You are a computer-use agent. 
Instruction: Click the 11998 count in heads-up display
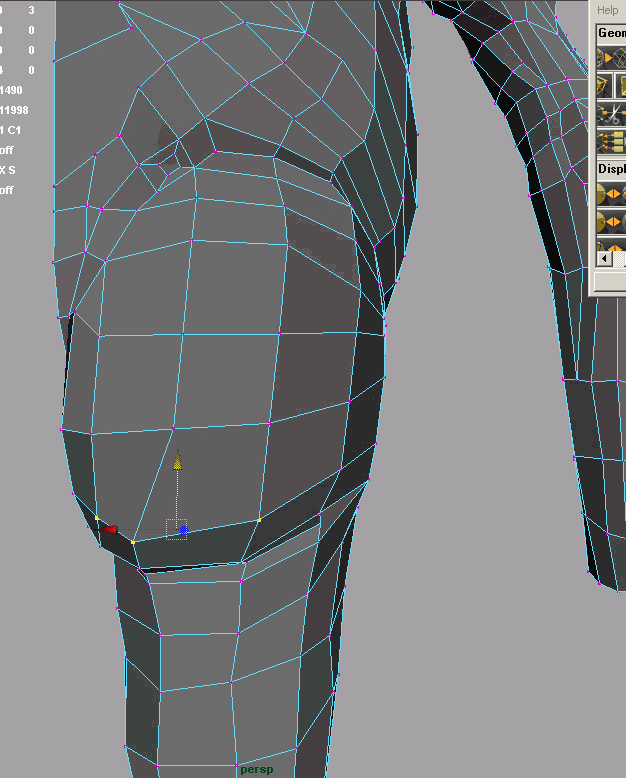pyautogui.click(x=14, y=110)
